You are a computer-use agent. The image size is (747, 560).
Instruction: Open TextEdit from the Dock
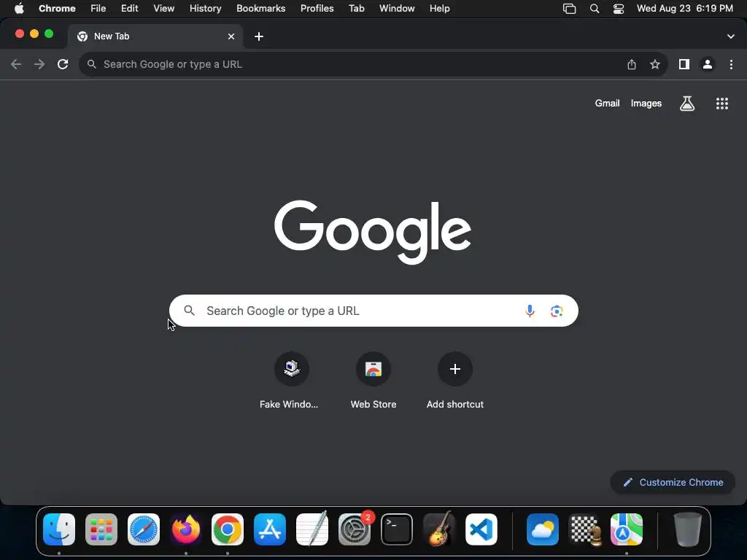coord(312,529)
